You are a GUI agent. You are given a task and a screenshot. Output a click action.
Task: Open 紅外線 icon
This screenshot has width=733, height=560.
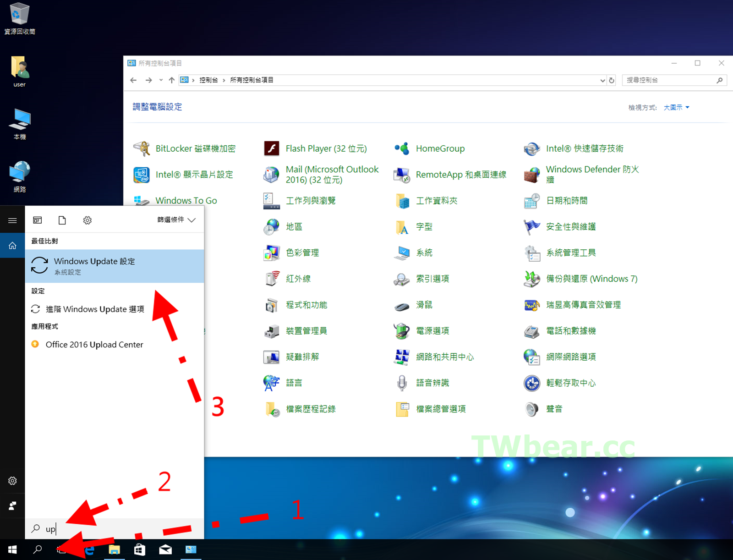tap(272, 279)
